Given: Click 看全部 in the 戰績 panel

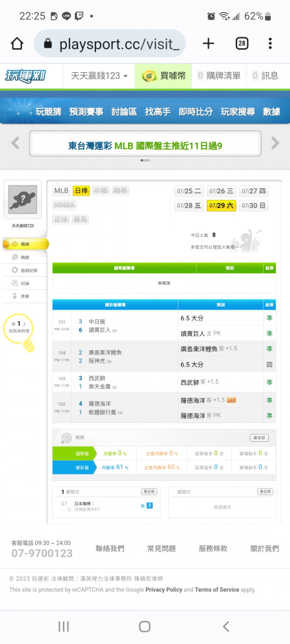Looking at the screenshot, I should tap(259, 438).
